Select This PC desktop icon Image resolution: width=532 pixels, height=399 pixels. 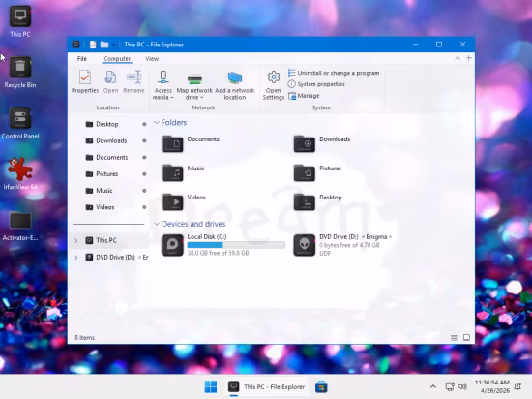point(20,21)
